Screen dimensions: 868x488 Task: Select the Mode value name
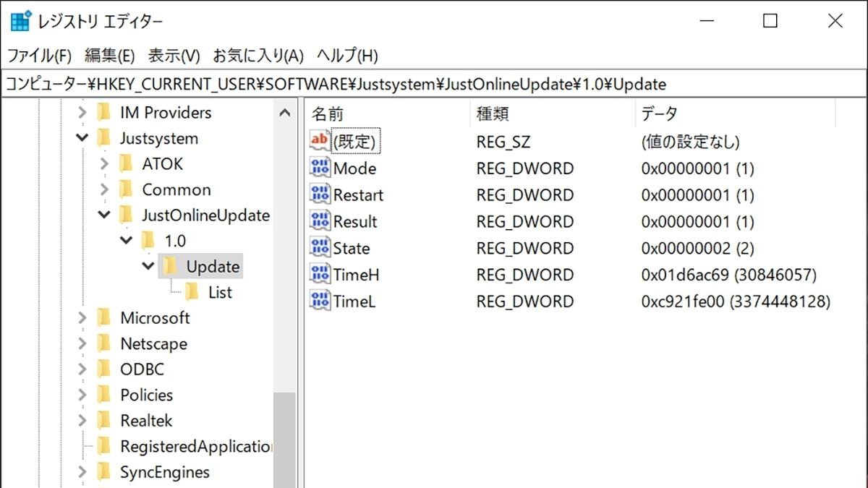pos(354,168)
